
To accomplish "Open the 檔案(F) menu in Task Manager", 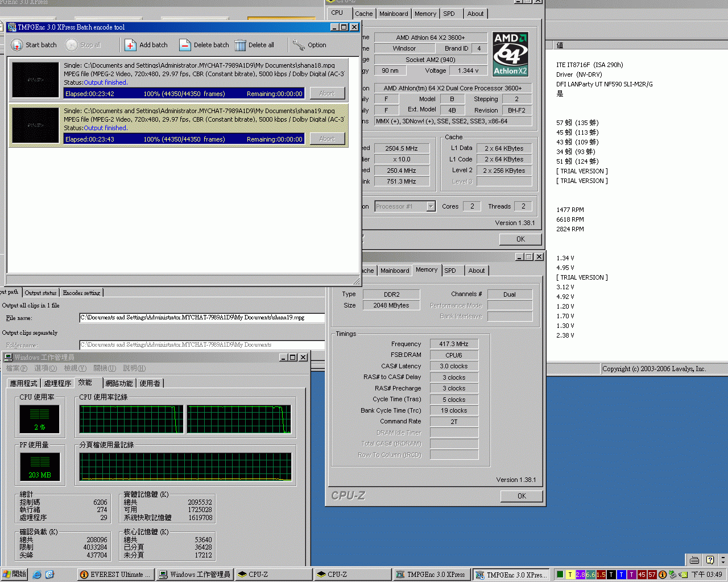I will (16, 368).
